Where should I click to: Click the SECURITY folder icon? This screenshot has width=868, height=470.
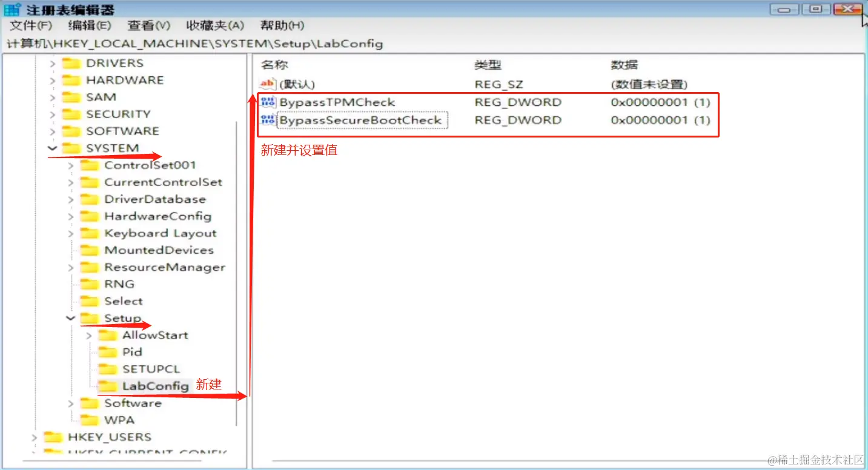pos(71,114)
